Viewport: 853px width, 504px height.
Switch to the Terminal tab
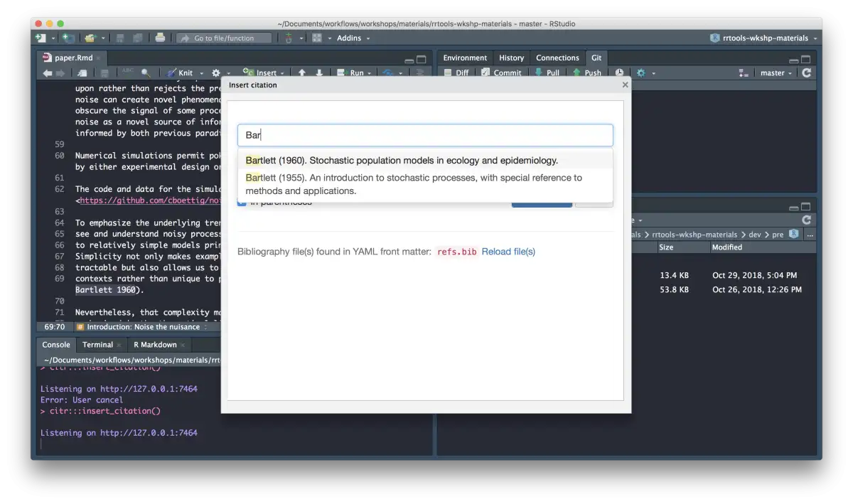(97, 345)
